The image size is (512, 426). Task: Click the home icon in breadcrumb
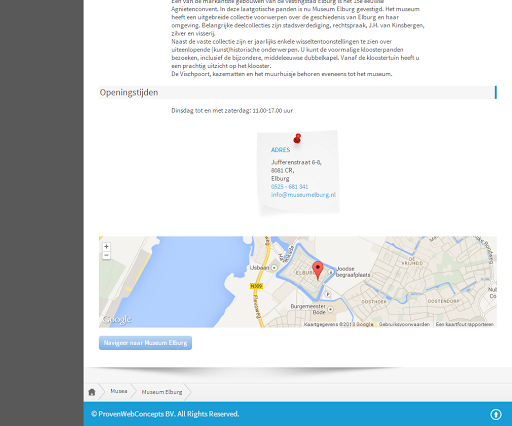[x=92, y=392]
